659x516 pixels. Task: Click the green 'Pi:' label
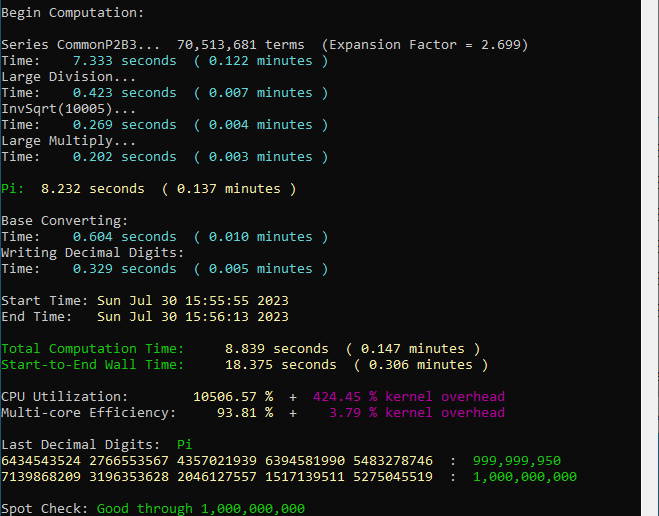[x=13, y=189]
